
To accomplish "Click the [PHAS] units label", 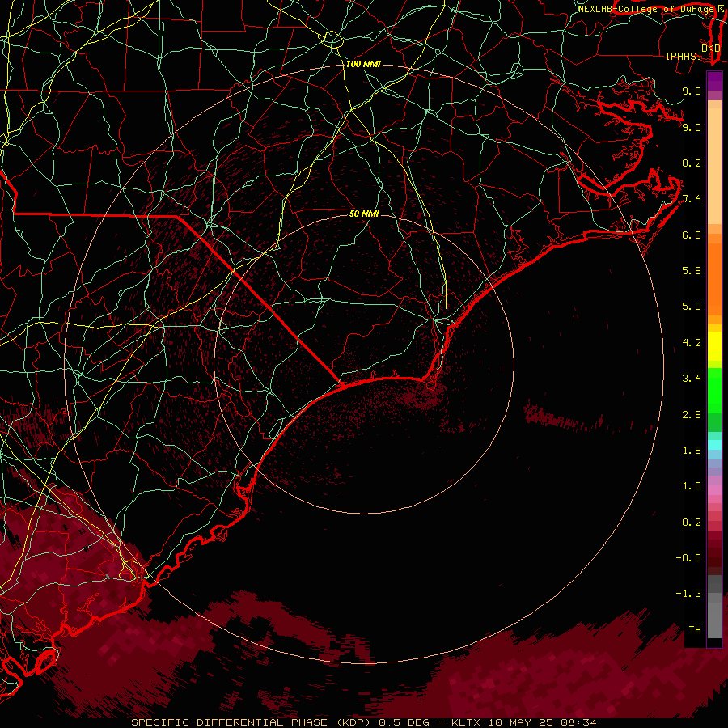I will 684,57.
